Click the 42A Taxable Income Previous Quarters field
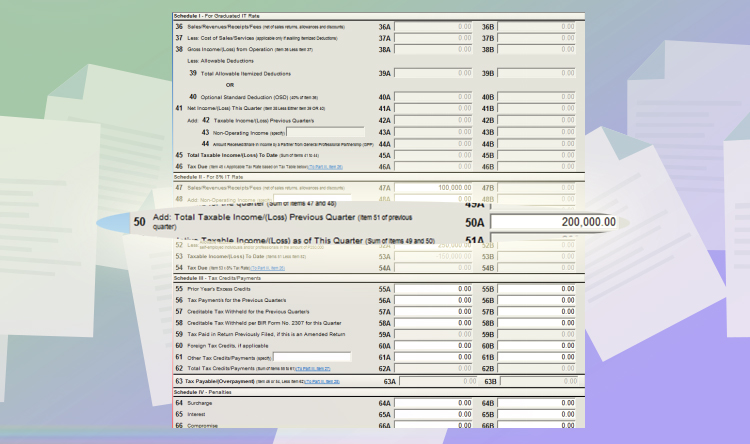Viewport: 750px width, 444px height. (x=433, y=120)
